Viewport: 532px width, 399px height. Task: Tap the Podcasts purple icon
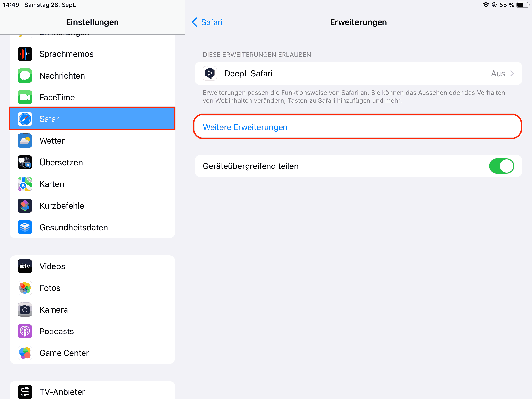[25, 331]
